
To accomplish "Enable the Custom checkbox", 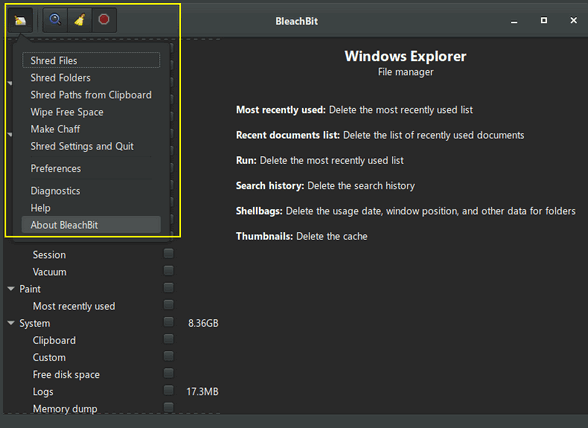I will pos(169,356).
